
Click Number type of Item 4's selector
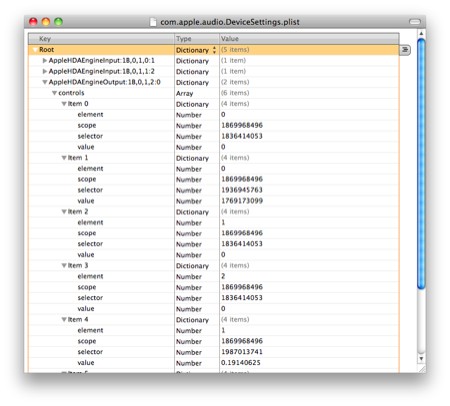(x=189, y=352)
